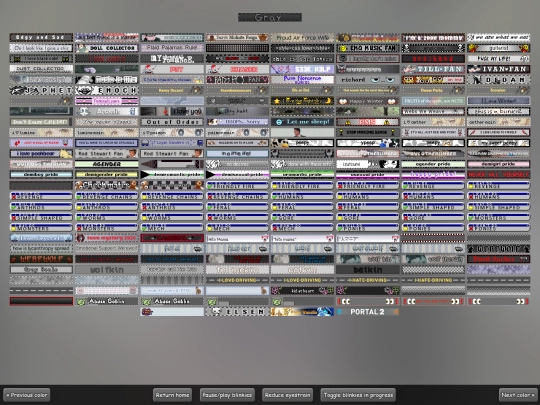Select the kid at heart blinkie
Image resolution: width=540 pixels, height=405 pixels.
tap(302, 291)
